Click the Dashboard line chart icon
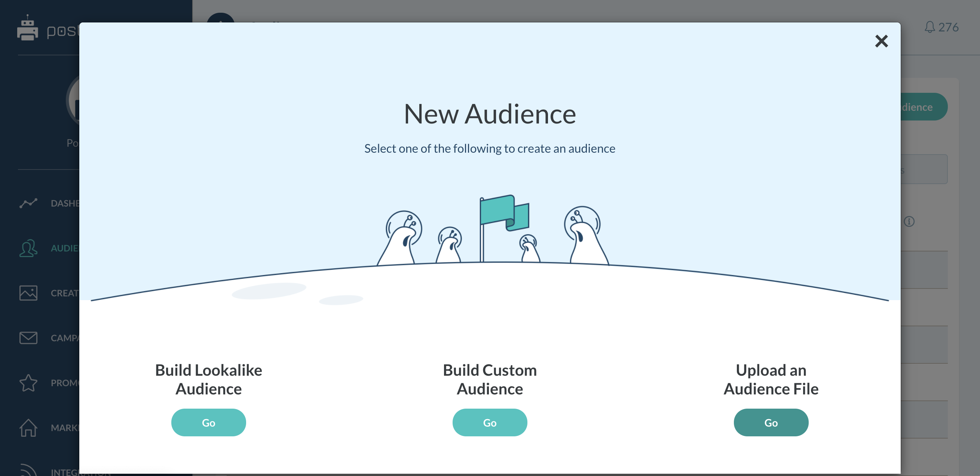The width and height of the screenshot is (980, 476). click(x=28, y=203)
